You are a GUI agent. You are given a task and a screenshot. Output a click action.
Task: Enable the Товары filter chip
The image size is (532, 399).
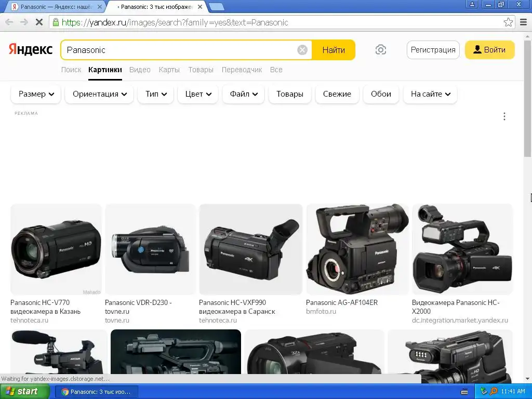pos(290,94)
